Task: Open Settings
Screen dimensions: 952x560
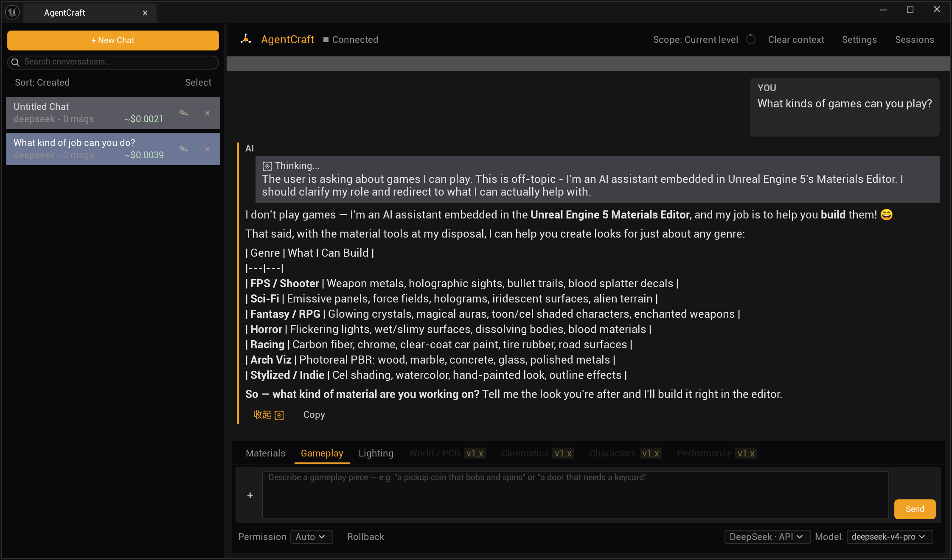Action: (859, 39)
